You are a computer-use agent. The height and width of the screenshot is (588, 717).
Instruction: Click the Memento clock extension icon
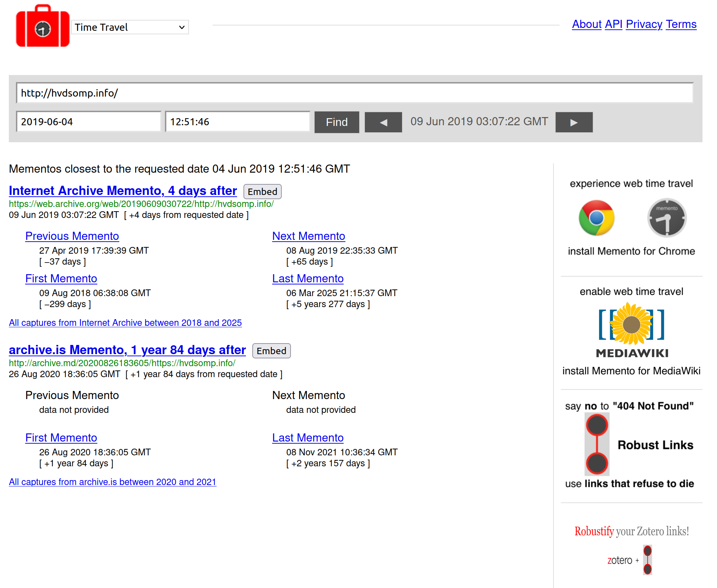[667, 218]
